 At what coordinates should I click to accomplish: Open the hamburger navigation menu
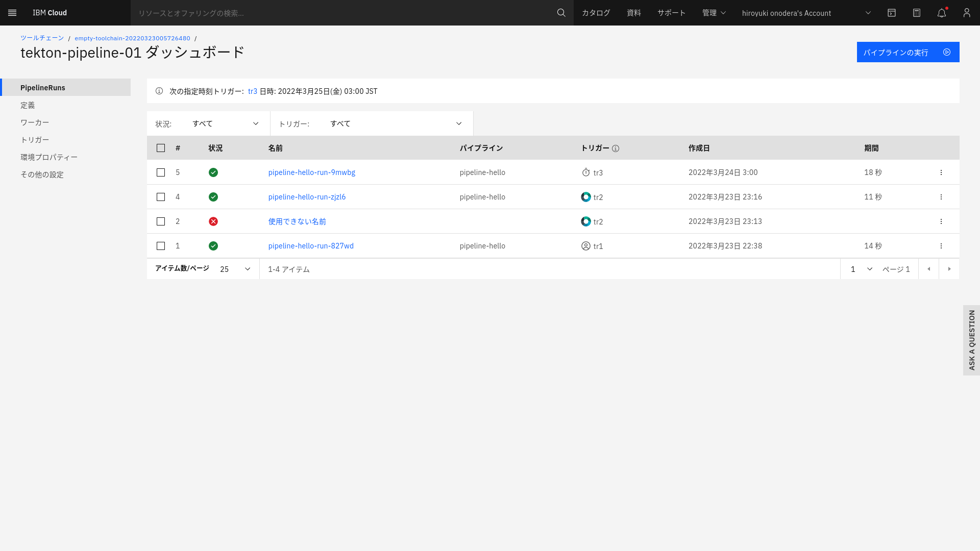12,13
